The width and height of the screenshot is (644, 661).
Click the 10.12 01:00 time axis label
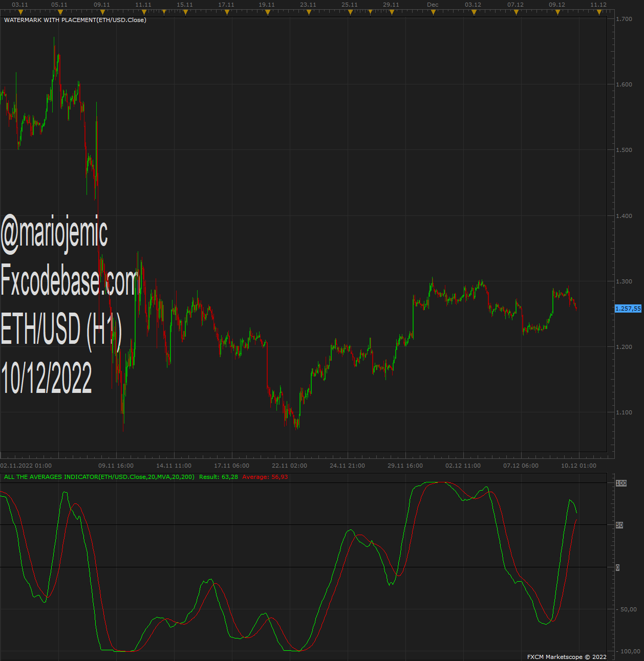point(579,466)
